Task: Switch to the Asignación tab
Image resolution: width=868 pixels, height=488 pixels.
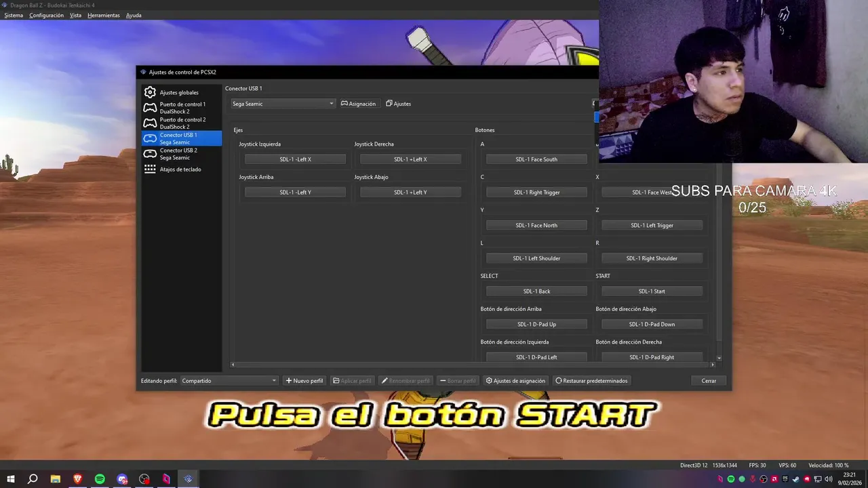Action: point(358,104)
